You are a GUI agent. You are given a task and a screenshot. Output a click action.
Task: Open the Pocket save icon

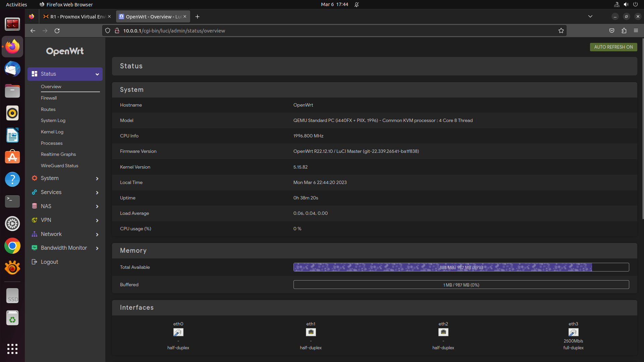click(x=612, y=31)
